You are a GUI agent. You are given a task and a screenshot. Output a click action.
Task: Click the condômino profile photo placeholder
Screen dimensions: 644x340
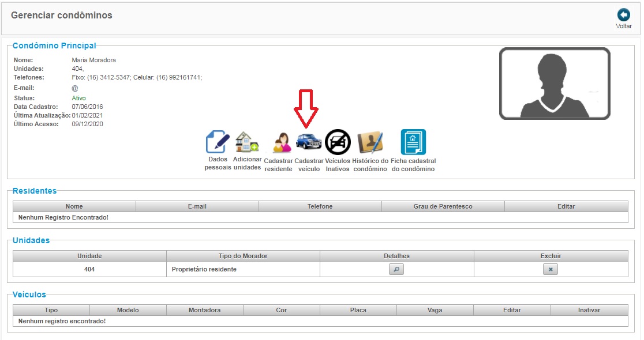[555, 84]
